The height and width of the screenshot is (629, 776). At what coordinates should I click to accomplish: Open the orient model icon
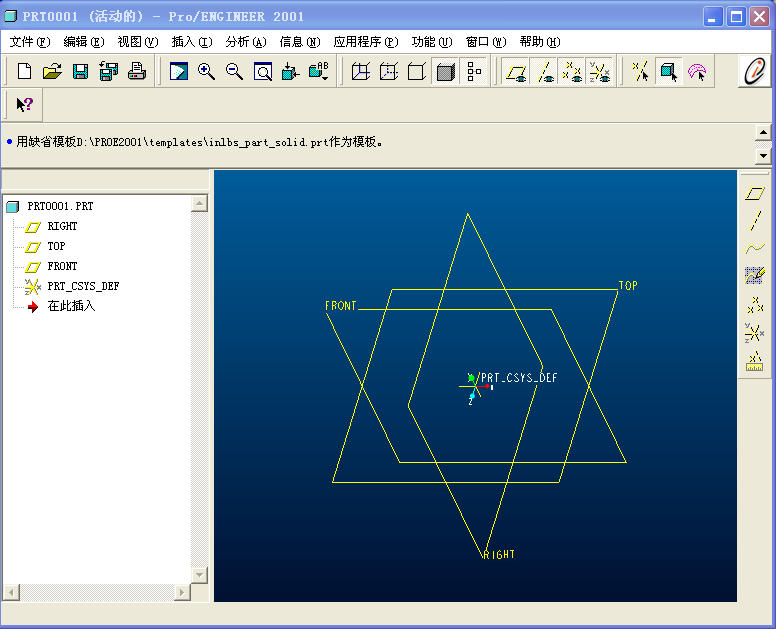coord(291,72)
